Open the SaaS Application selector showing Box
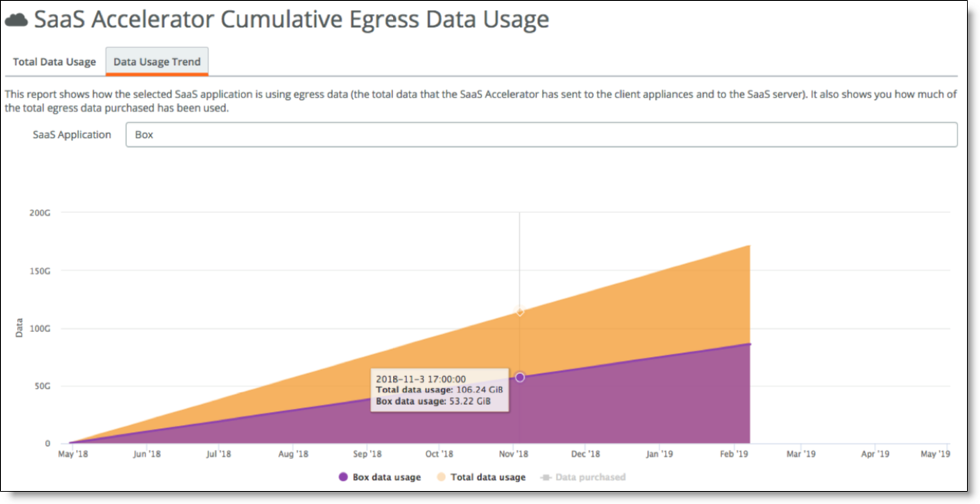The width and height of the screenshot is (980, 504). click(x=541, y=135)
